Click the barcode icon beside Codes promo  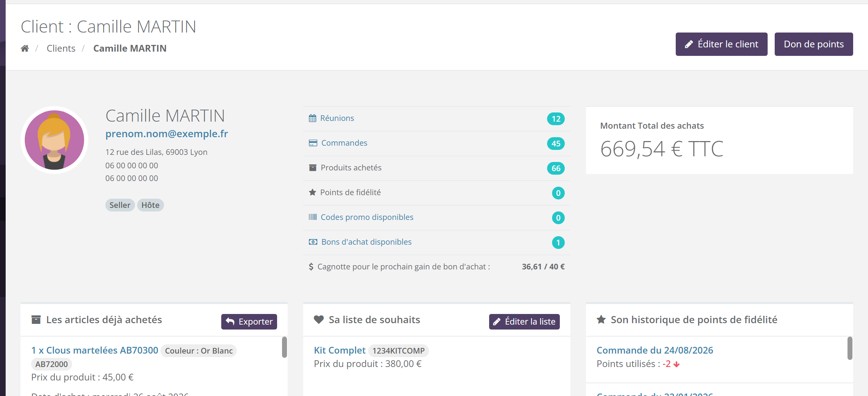pyautogui.click(x=313, y=217)
